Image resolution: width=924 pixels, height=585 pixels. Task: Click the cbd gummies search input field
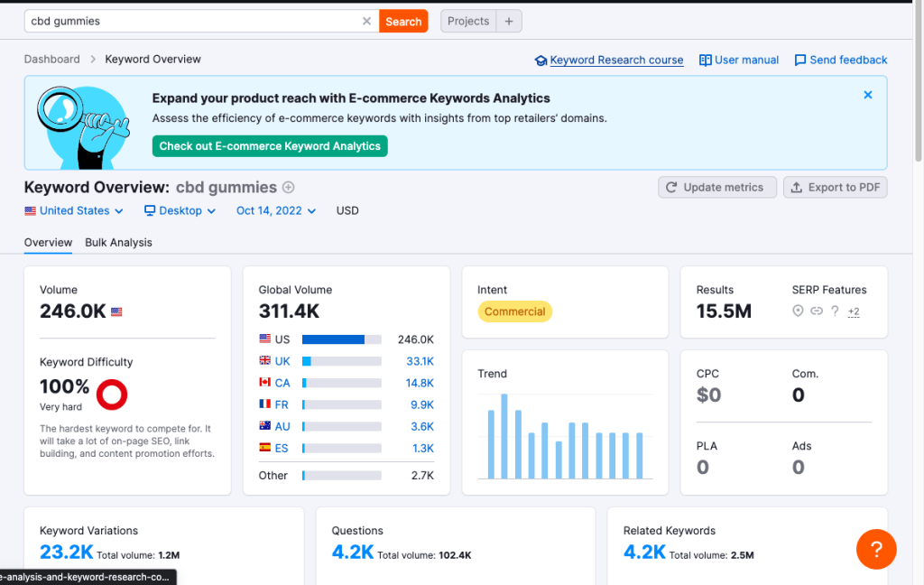click(194, 21)
